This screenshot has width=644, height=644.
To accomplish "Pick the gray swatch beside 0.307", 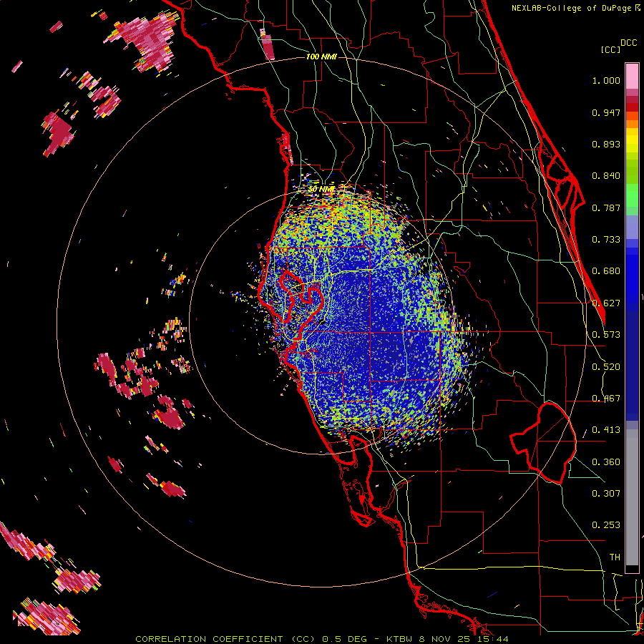I will click(x=632, y=497).
